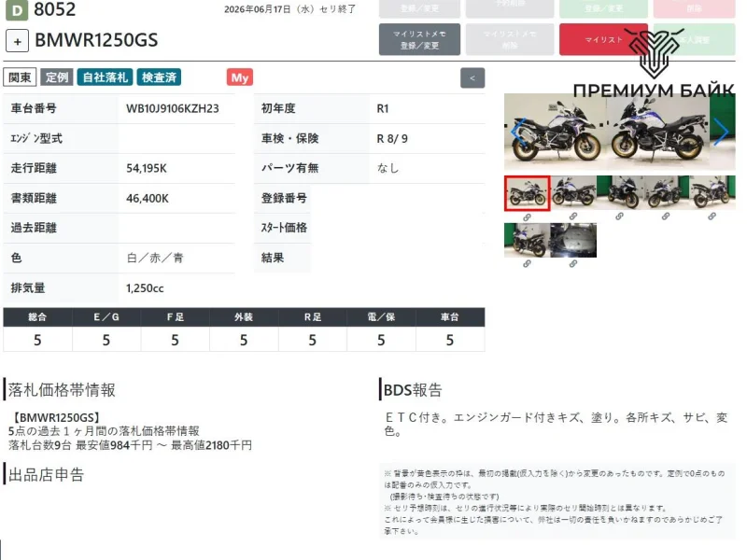Click color value 白/赤/青
Screen dimensions: 747x560
[155, 258]
